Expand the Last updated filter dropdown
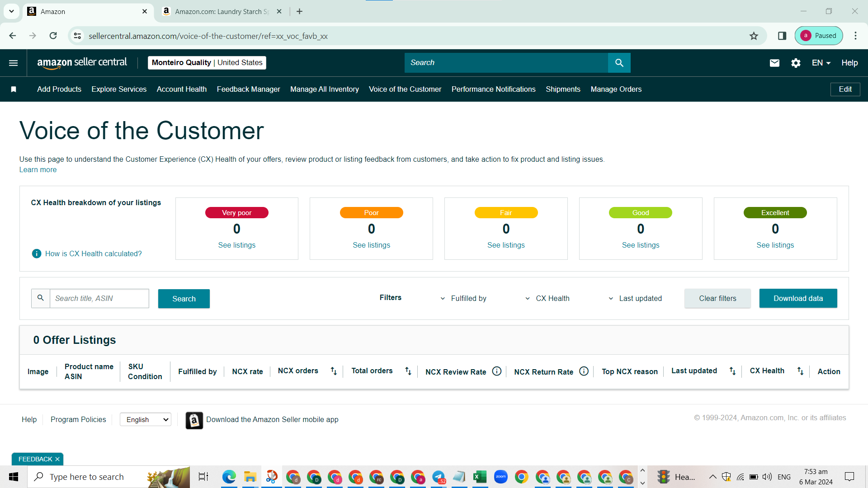The width and height of the screenshot is (868, 488). pyautogui.click(x=635, y=299)
